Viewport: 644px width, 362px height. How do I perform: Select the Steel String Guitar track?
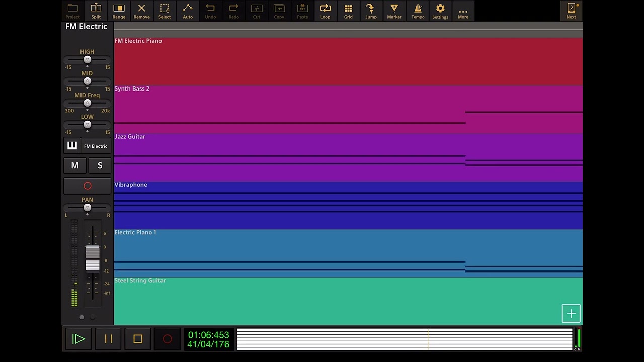coord(348,301)
